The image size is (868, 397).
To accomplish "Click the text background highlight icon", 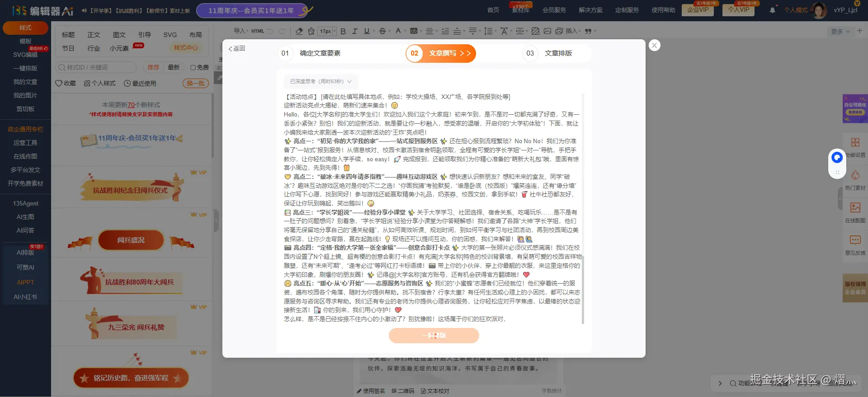I will click(414, 31).
